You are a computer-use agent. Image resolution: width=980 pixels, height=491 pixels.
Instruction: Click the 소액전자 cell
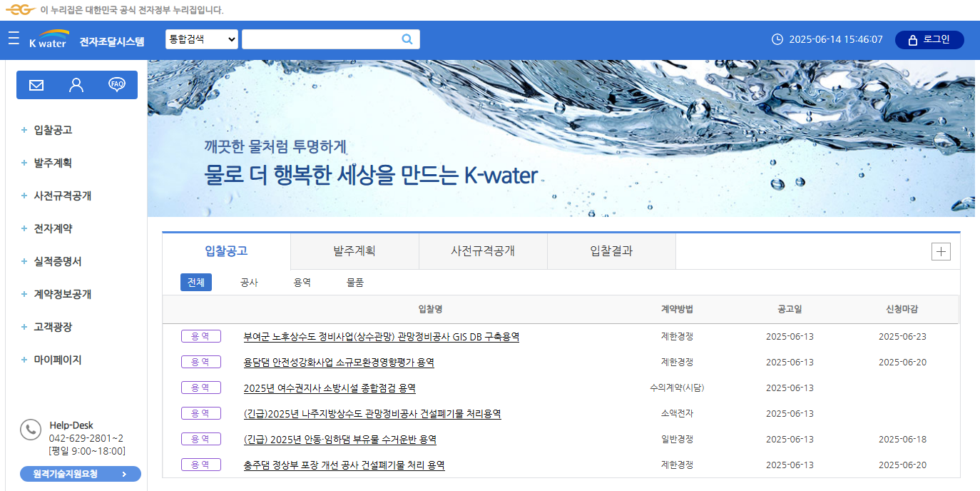point(677,413)
